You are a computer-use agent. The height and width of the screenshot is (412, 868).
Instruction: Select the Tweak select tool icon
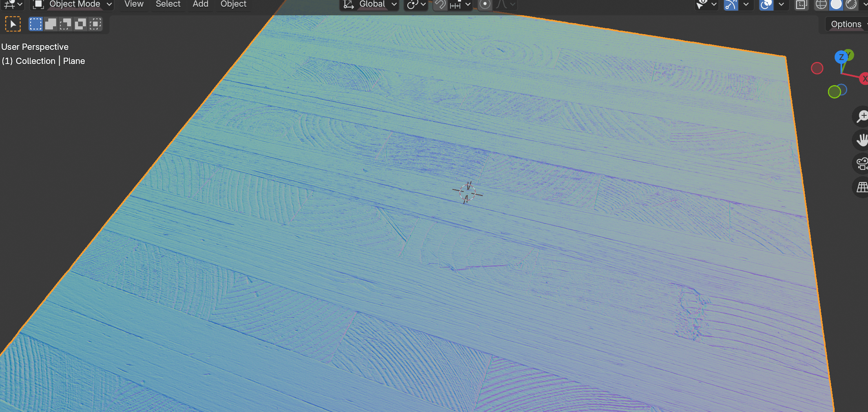click(x=13, y=24)
